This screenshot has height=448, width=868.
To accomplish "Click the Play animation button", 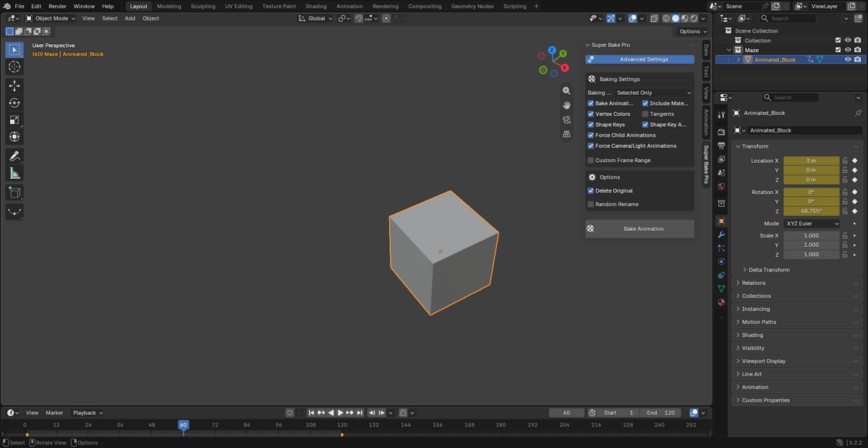I will pos(340,413).
